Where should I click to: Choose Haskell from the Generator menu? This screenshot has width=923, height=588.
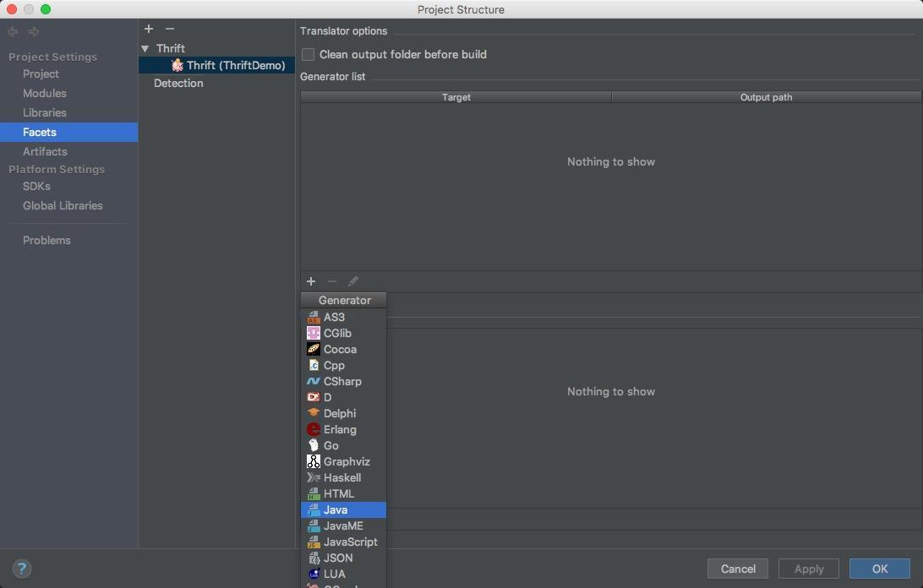tap(343, 478)
